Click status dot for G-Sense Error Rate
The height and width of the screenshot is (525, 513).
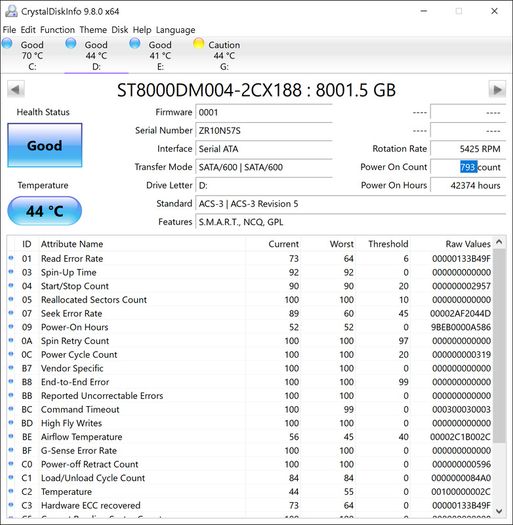(x=11, y=450)
